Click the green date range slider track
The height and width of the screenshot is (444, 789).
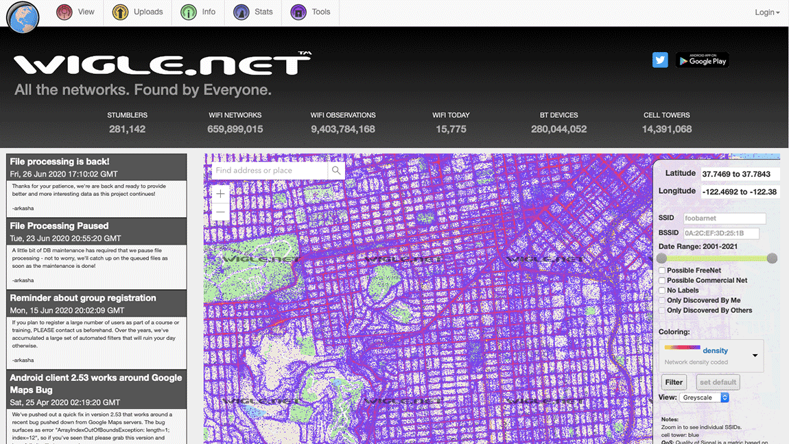pos(717,258)
